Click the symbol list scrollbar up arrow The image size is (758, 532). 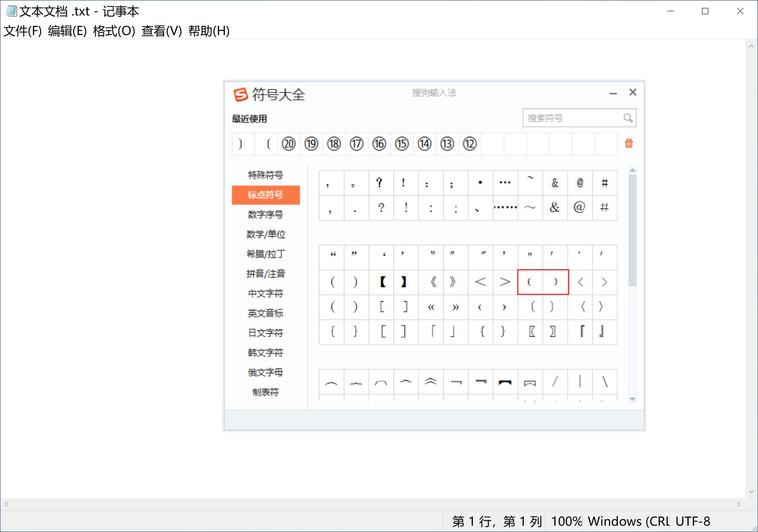click(x=632, y=170)
